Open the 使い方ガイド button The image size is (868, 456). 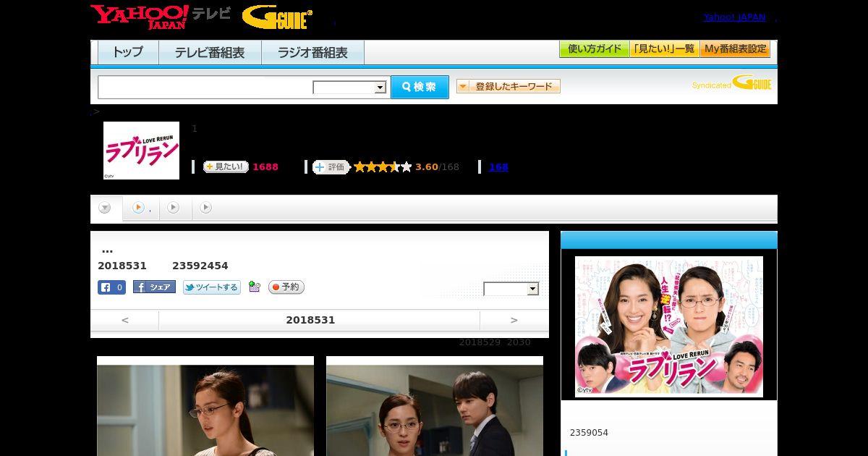click(594, 49)
